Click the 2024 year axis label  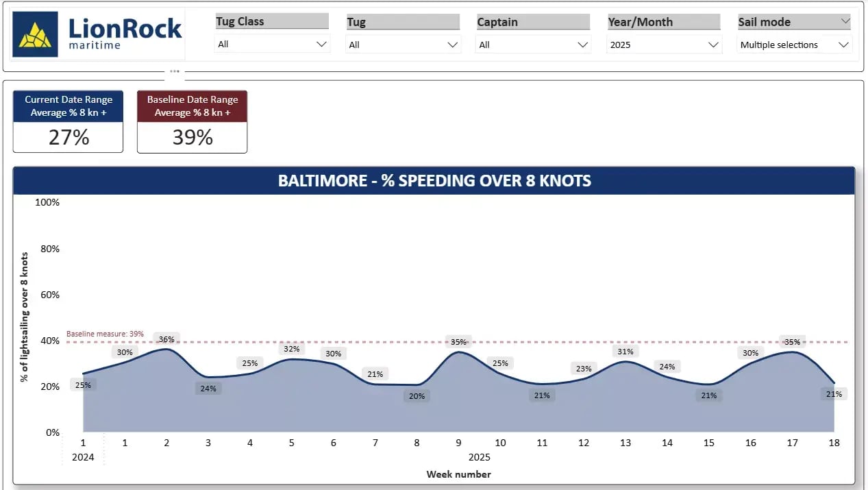[x=83, y=457]
